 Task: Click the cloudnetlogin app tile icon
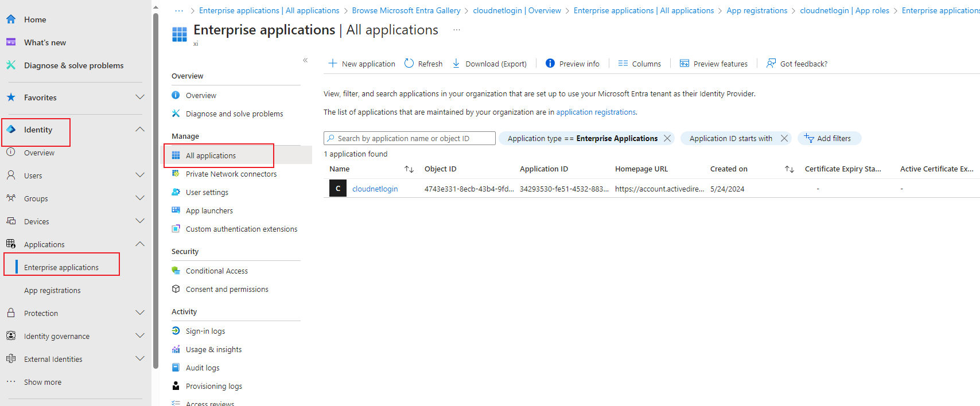(338, 188)
